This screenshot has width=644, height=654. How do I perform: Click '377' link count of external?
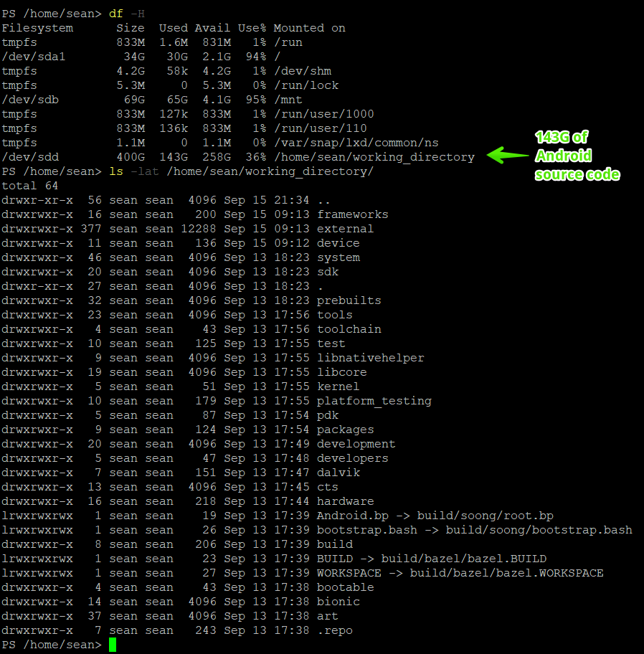(91, 229)
